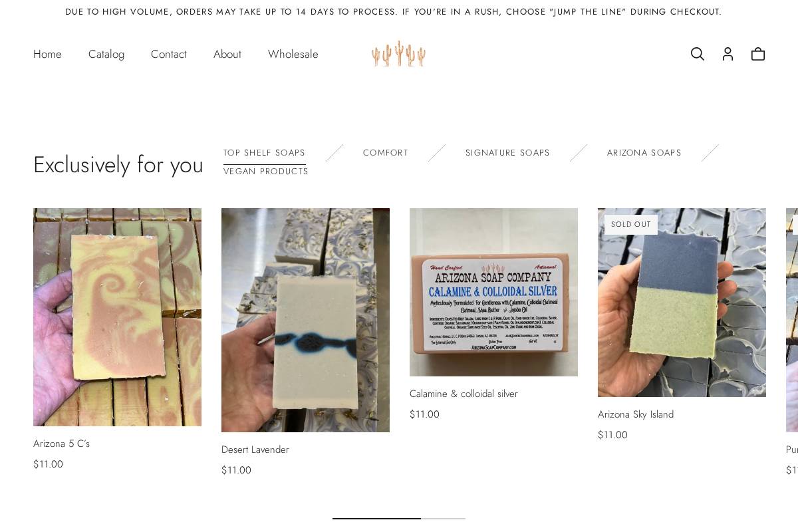
Task: Open the search icon in header
Action: [697, 54]
